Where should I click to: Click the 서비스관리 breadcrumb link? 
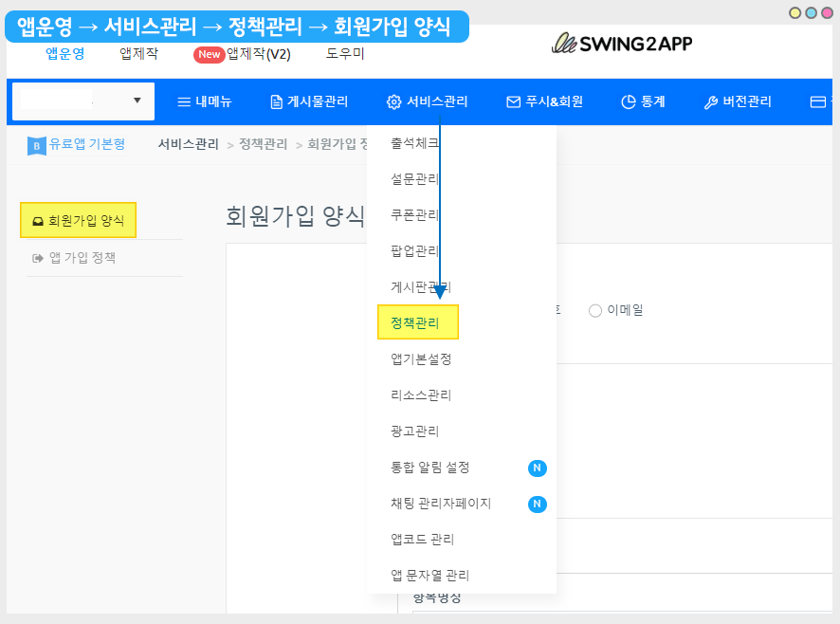188,144
